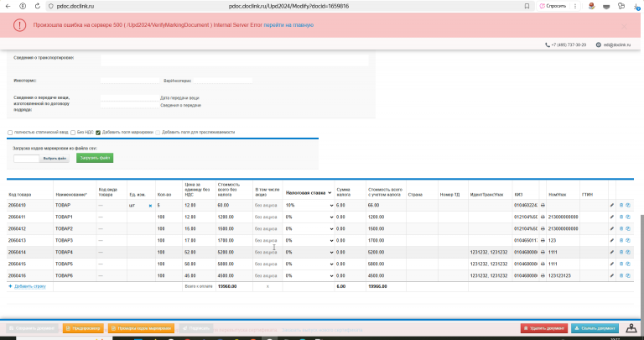Go back with browser back arrow
This screenshot has height=340, width=644.
(x=8, y=6)
